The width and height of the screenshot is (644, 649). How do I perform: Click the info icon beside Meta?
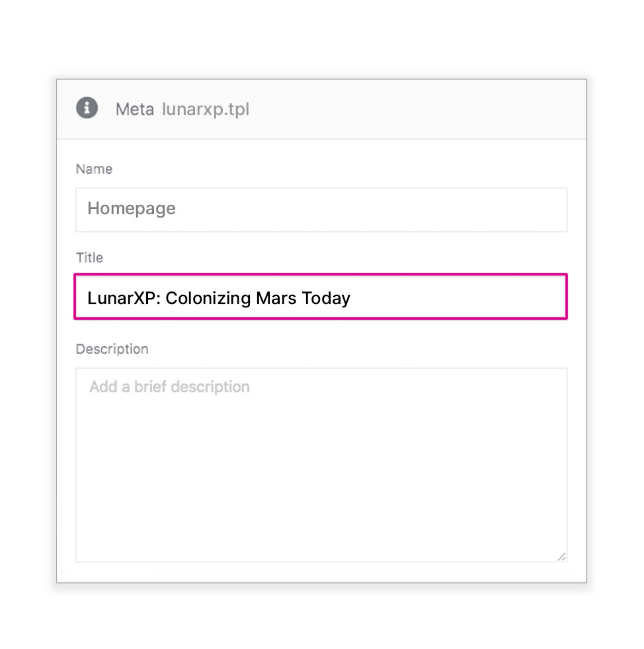(87, 108)
